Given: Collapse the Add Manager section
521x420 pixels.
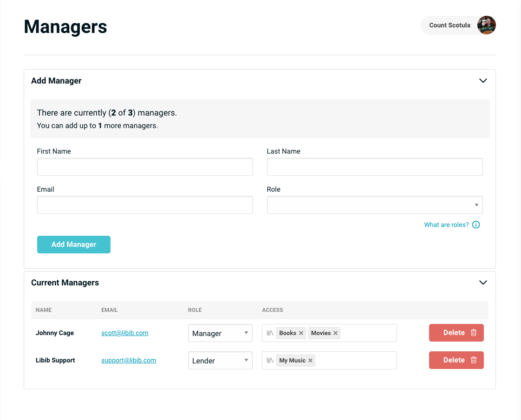Looking at the screenshot, I should pos(483,80).
